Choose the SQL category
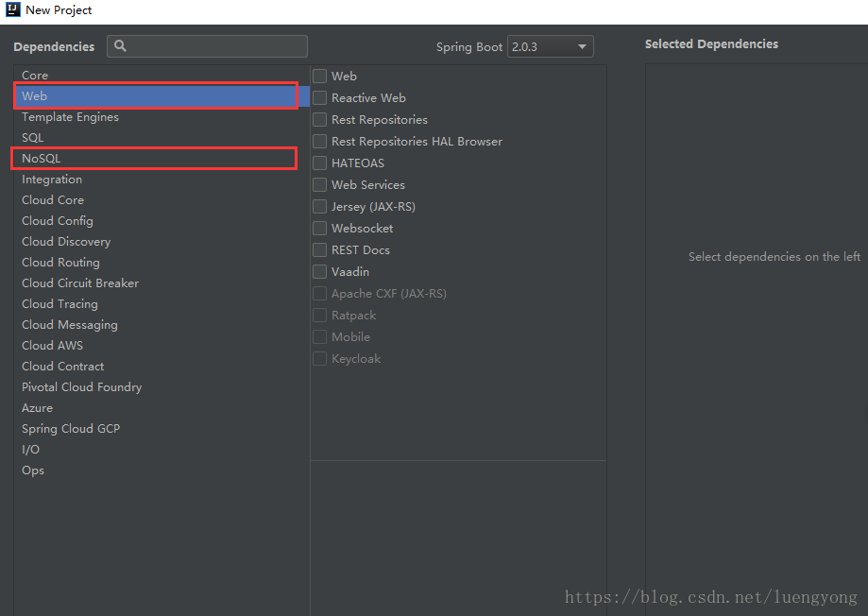The image size is (868, 616). coord(162,137)
